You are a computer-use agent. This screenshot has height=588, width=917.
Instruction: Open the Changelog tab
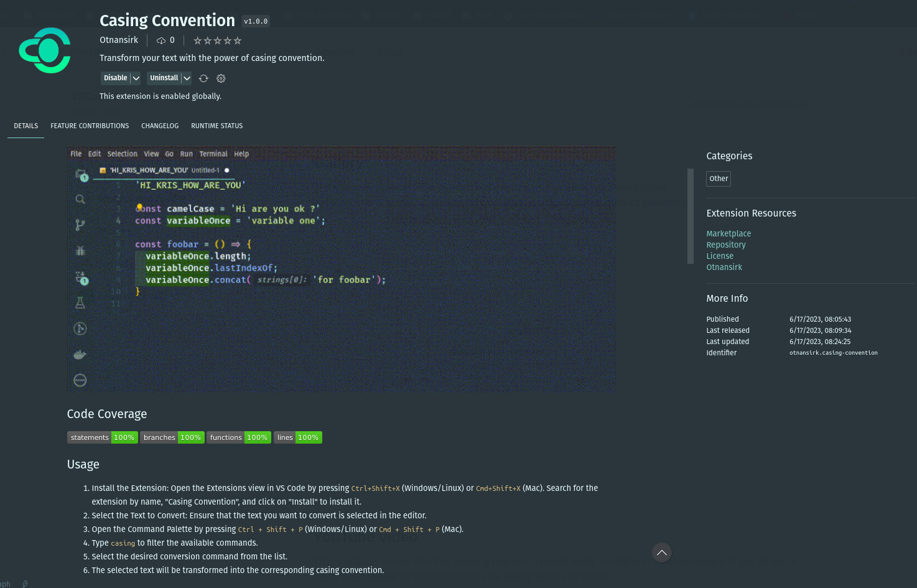tap(160, 126)
